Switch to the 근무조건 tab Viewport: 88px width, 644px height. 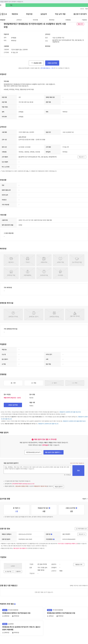[x=19, y=20]
